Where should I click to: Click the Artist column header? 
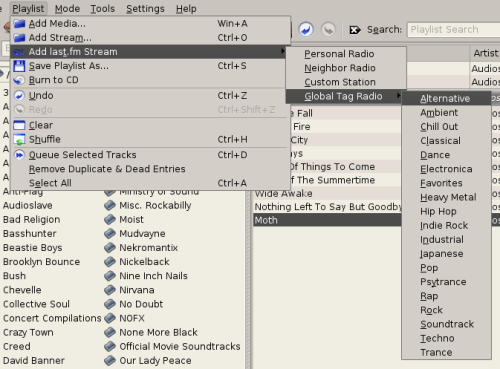tap(485, 53)
